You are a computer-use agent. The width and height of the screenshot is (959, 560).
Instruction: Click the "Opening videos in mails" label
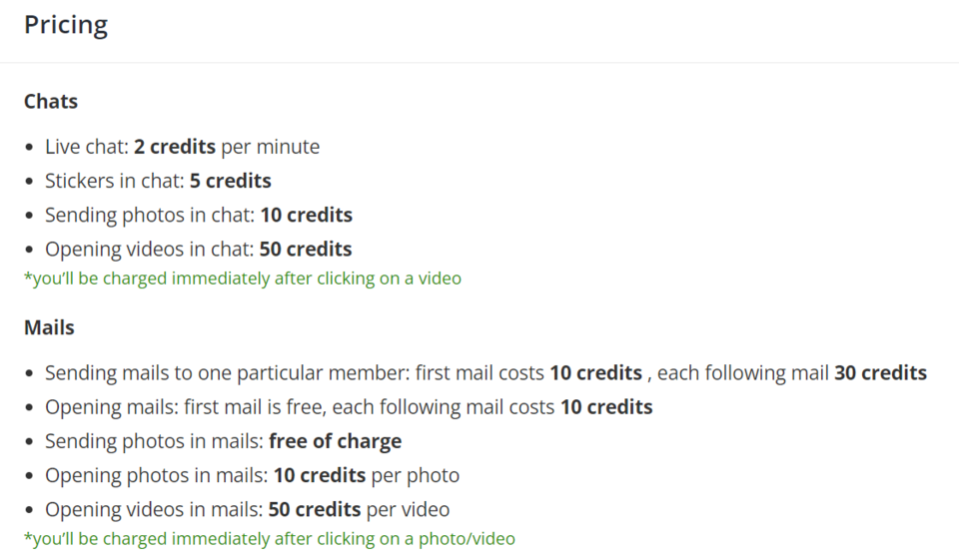[x=154, y=509]
